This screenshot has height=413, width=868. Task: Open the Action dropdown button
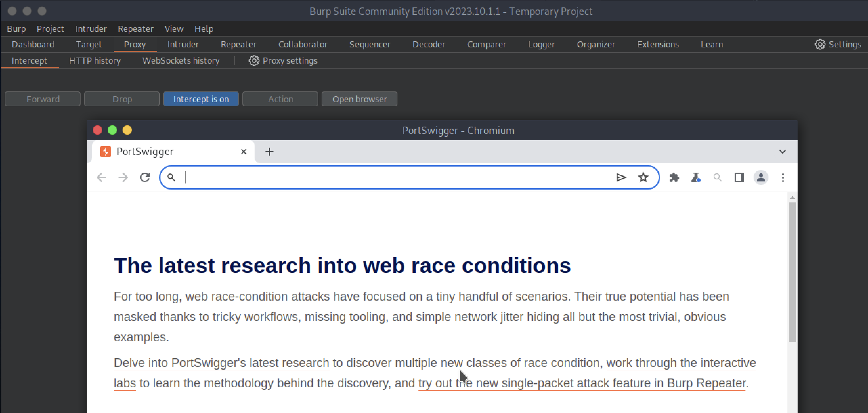pyautogui.click(x=280, y=99)
